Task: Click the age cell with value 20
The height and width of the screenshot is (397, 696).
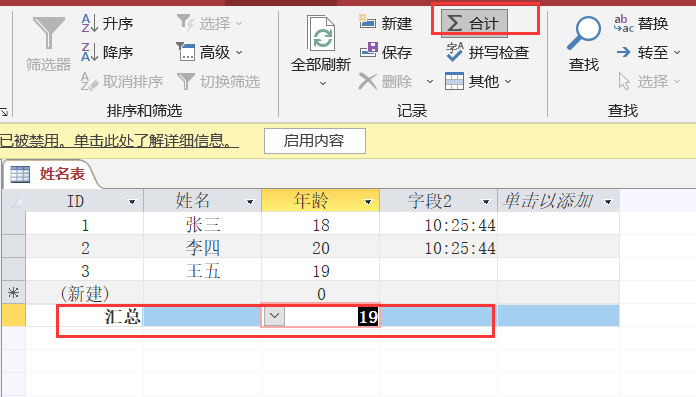Action: [x=320, y=247]
